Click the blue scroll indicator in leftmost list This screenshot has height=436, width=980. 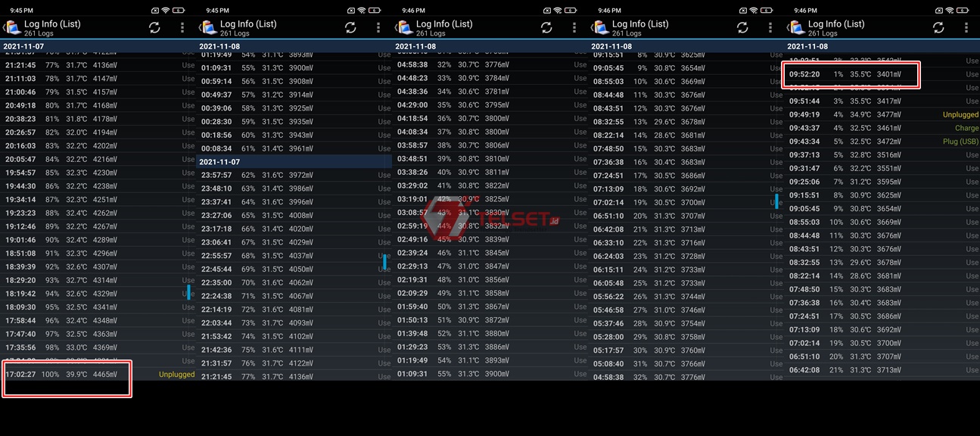(x=188, y=292)
